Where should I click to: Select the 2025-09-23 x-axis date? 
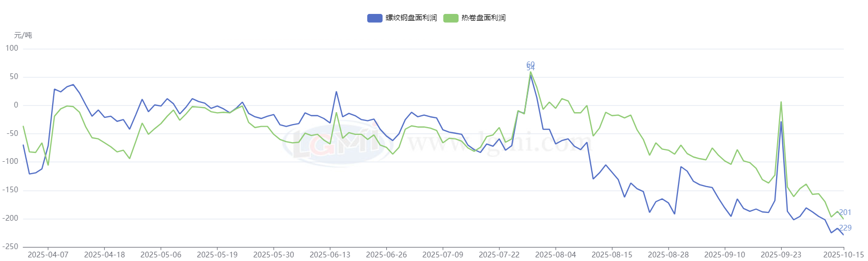[x=781, y=255]
